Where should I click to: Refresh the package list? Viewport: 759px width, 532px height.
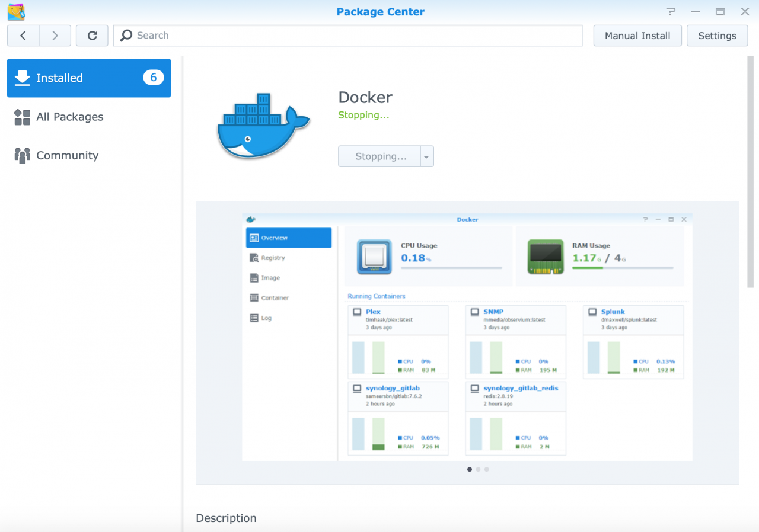coord(92,36)
